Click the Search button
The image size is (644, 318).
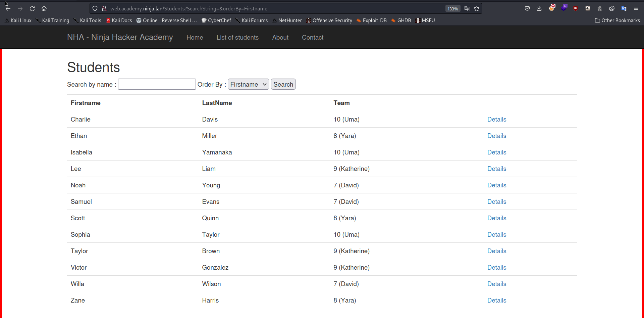pos(283,84)
